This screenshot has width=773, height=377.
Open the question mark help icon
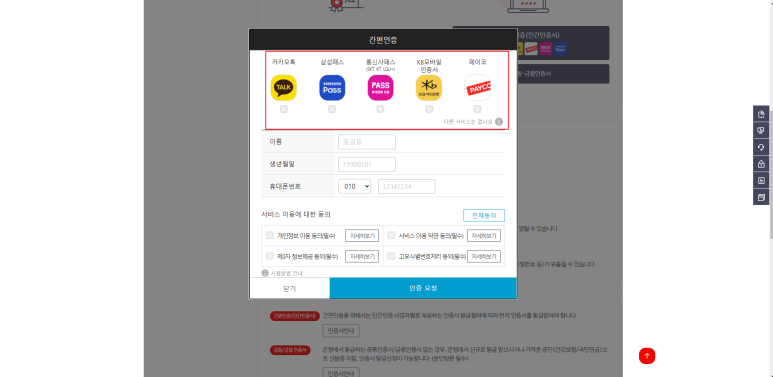point(499,122)
